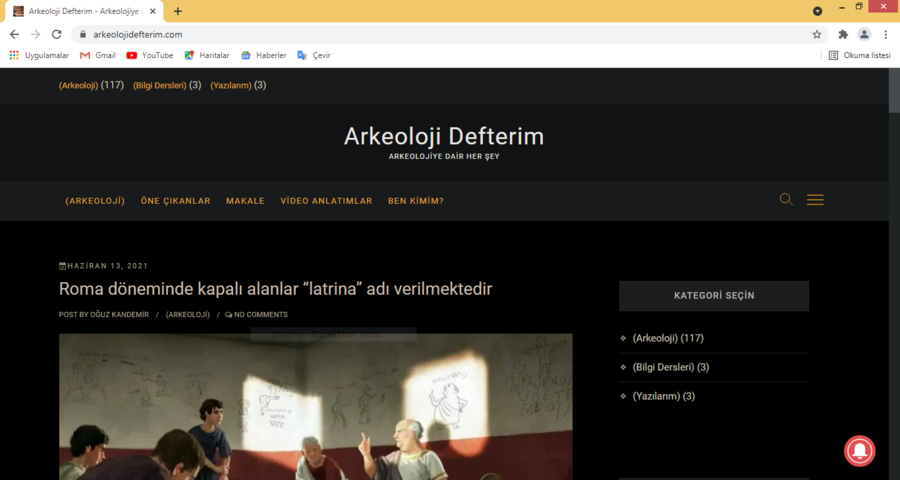
Task: Open Okuma listesi reading list
Action: (x=860, y=55)
